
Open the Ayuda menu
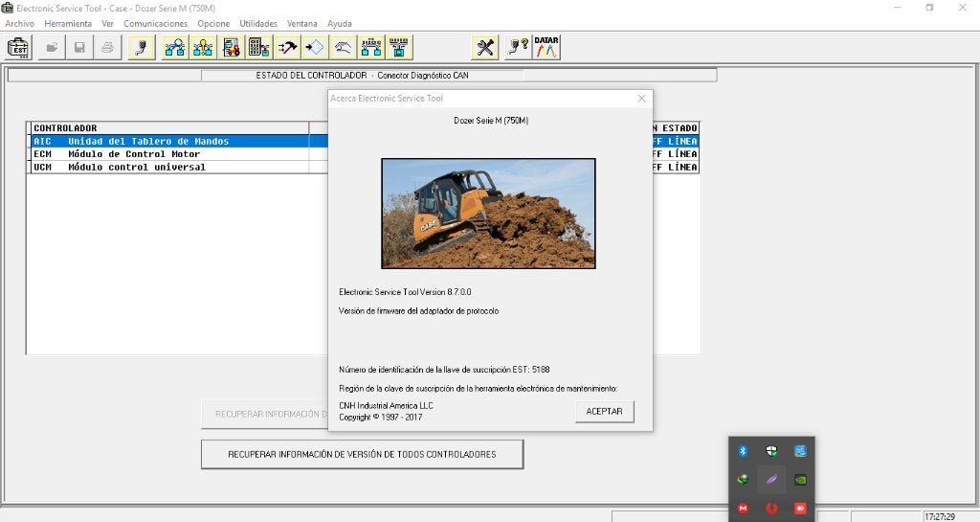(x=340, y=24)
